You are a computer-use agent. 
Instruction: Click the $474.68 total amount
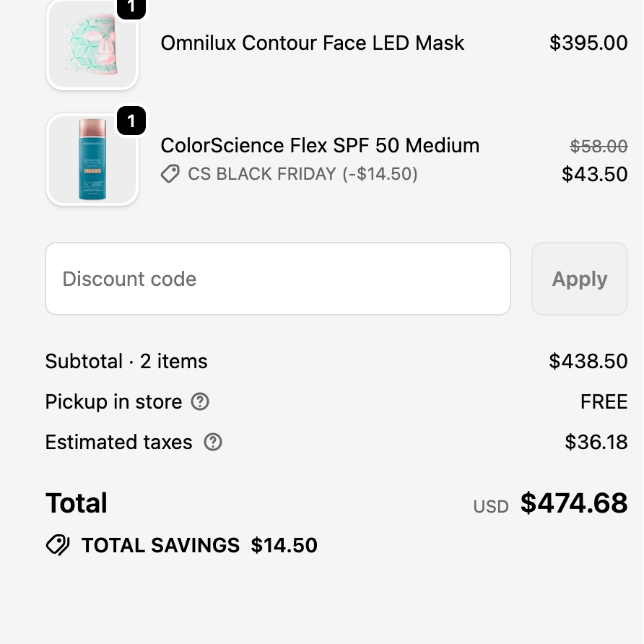click(x=574, y=503)
